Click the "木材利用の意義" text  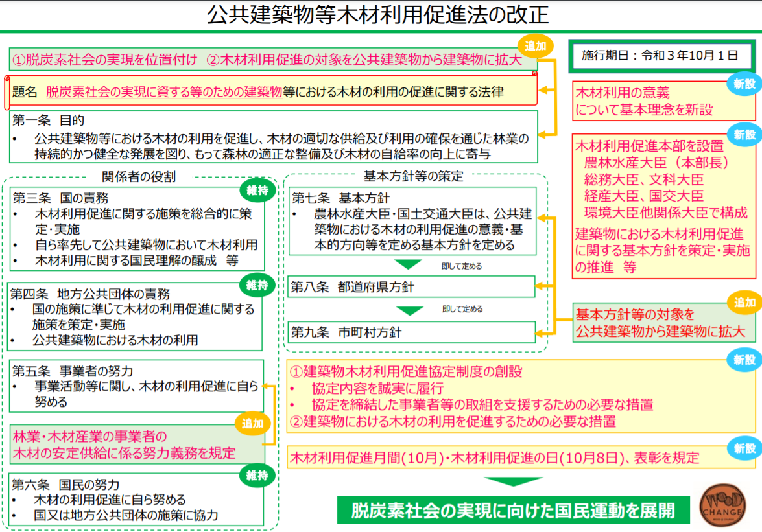pyautogui.click(x=623, y=93)
